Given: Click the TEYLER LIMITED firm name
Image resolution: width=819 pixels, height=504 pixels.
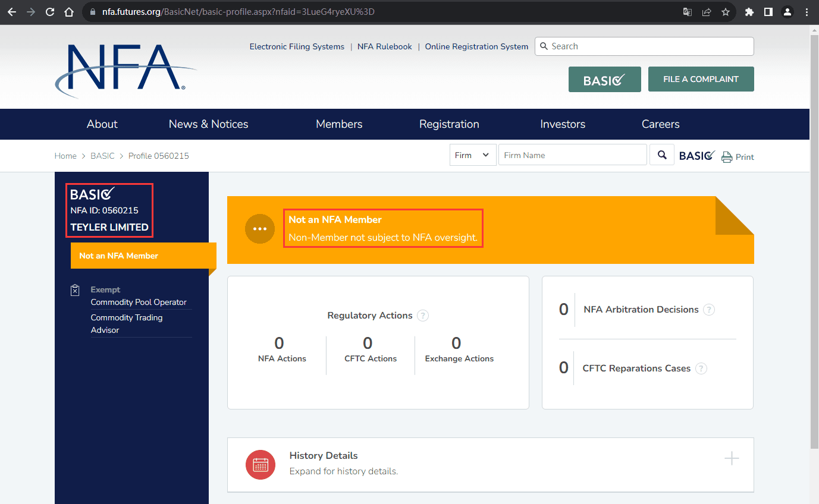Looking at the screenshot, I should (109, 227).
